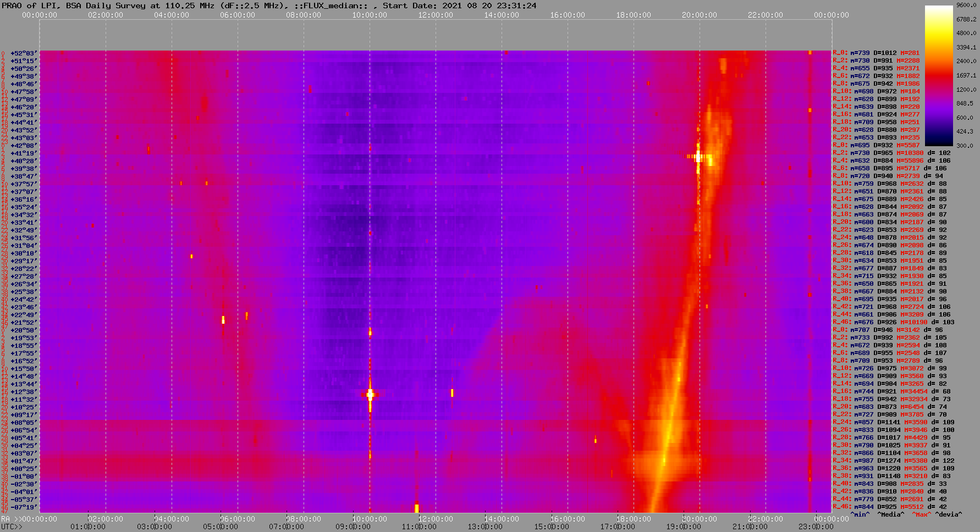The height and width of the screenshot is (532, 980).
Task: Click the '01:00:00' UTC time marker
Action: [x=89, y=527]
